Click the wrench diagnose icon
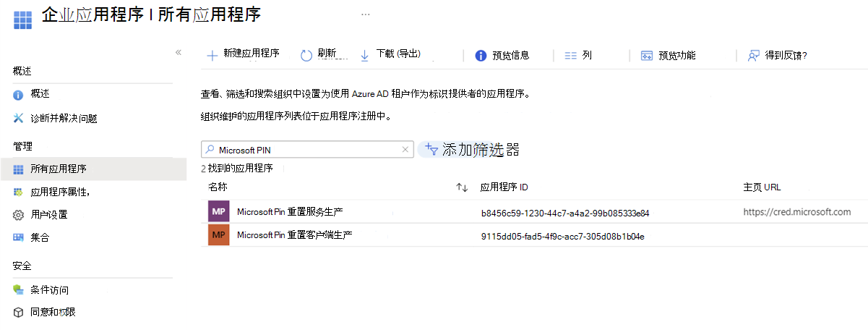 pyautogui.click(x=19, y=118)
